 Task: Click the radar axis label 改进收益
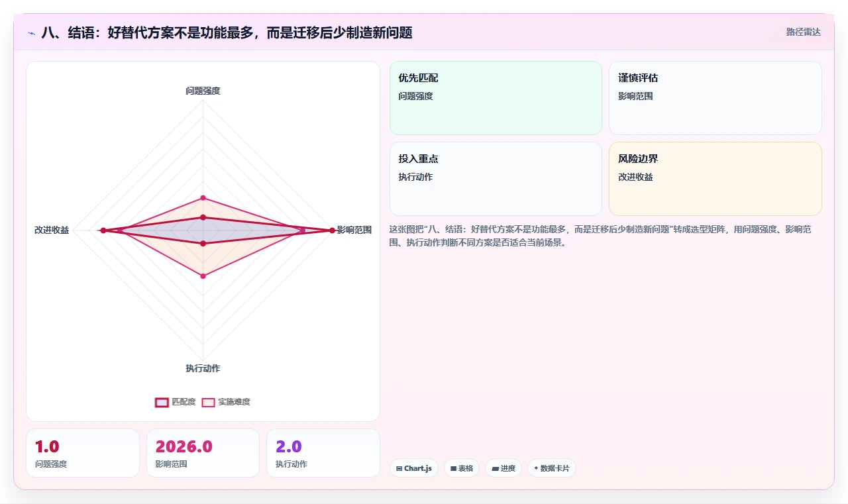(52, 230)
